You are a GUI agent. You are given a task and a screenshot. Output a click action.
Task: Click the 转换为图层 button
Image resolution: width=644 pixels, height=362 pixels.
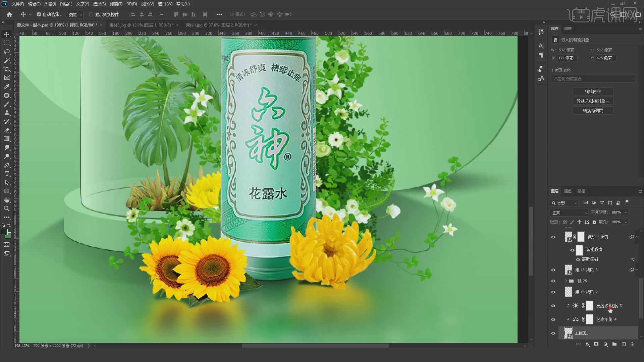594,110
